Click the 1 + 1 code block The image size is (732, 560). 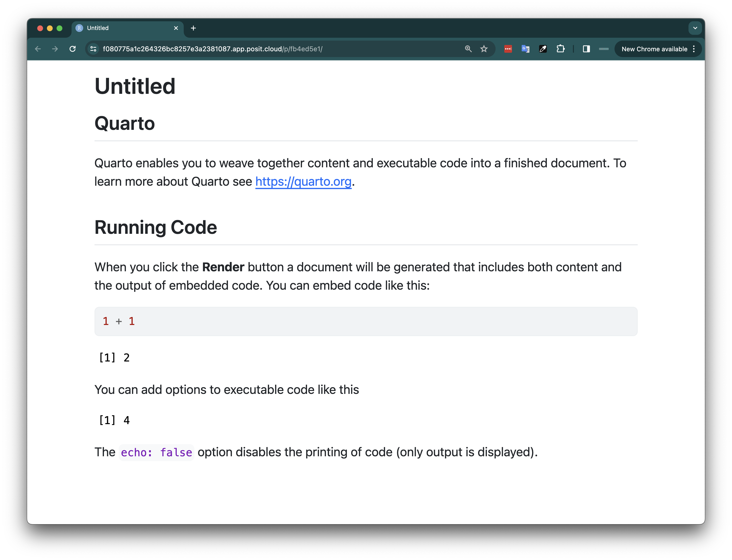pyautogui.click(x=366, y=321)
